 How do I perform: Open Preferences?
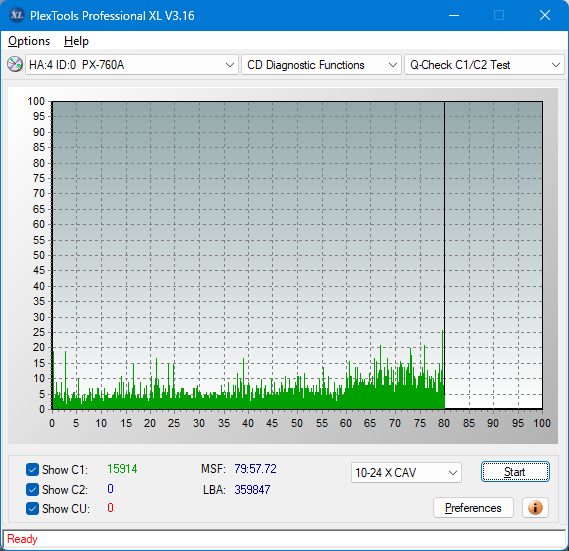coord(473,507)
